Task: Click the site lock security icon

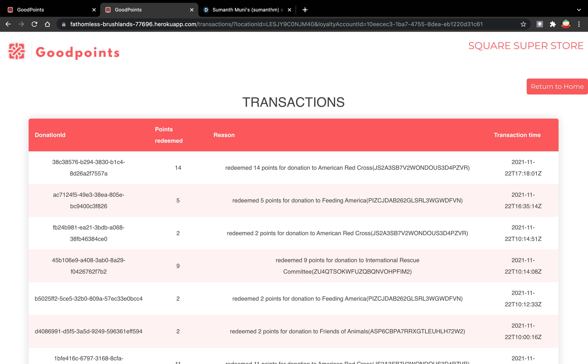Action: [64, 24]
